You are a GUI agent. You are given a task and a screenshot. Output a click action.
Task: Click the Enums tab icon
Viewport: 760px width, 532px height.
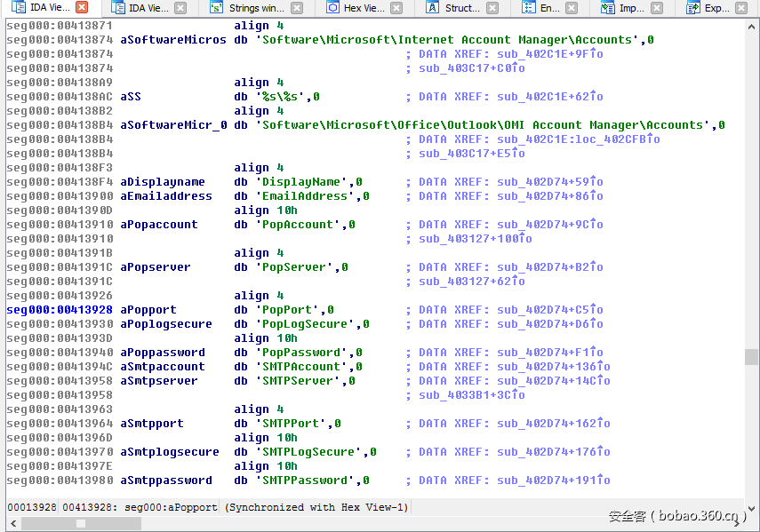529,8
